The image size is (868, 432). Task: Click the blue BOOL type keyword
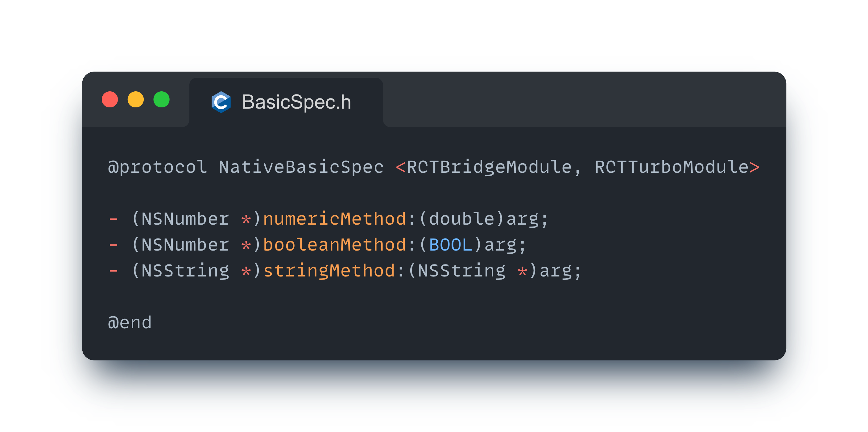450,245
